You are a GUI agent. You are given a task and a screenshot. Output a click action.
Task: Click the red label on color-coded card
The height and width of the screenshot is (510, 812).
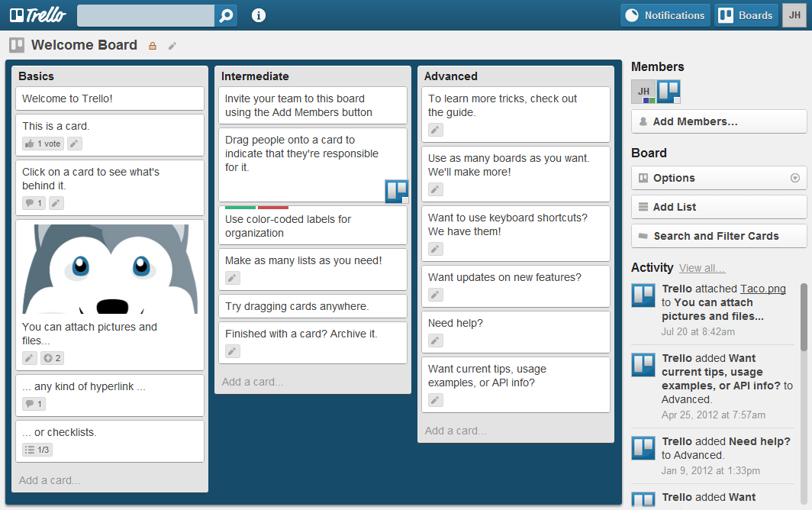[273, 208]
